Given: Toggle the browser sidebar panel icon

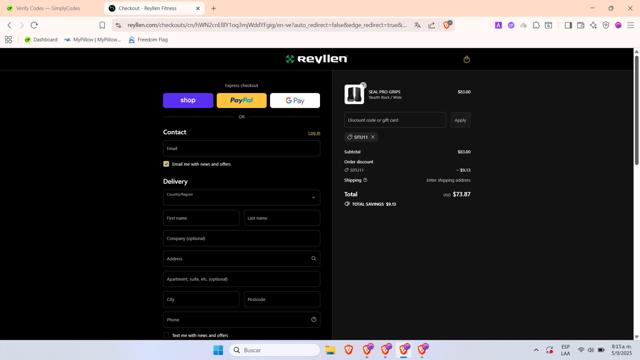Looking at the screenshot, I should click(x=568, y=25).
